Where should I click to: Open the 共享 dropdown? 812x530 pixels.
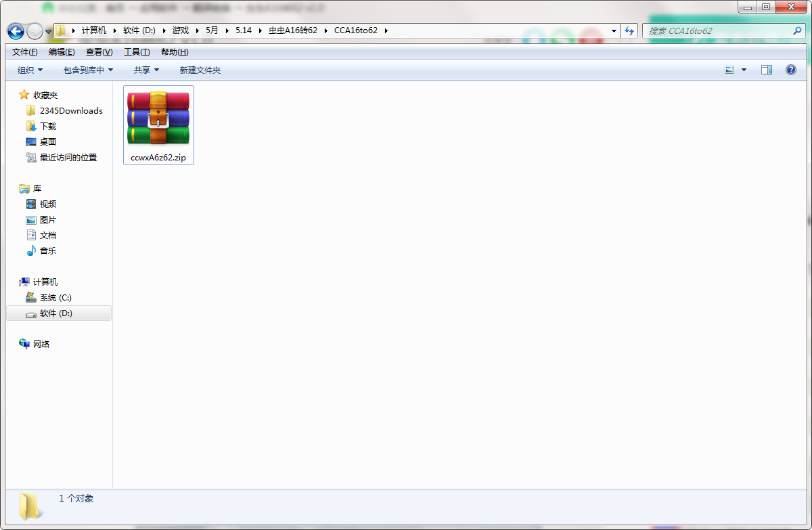pyautogui.click(x=146, y=70)
